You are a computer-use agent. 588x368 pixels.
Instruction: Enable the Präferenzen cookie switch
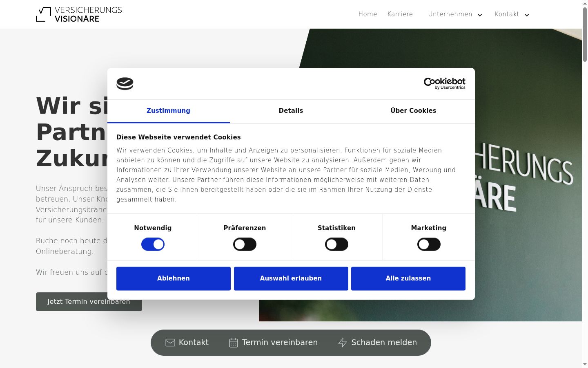pos(245,245)
